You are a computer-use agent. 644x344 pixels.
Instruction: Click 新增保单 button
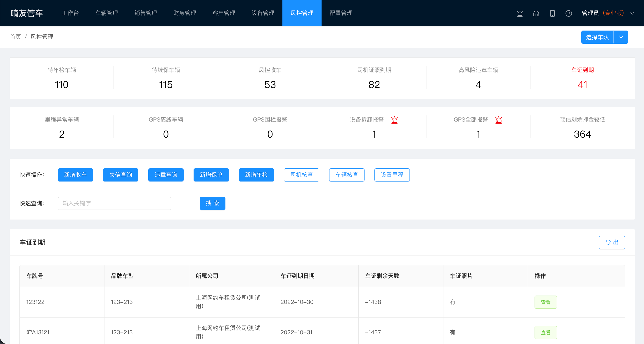tap(211, 175)
